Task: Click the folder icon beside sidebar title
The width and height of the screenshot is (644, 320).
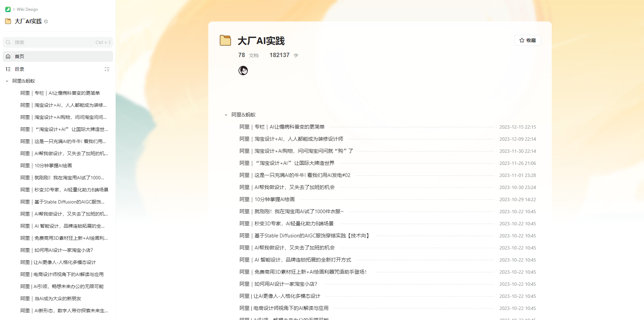Action: (8, 21)
